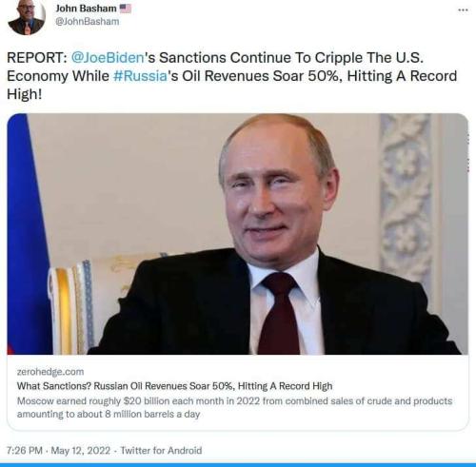
Task: Open the three-dot more options menu
Action: [x=463, y=10]
